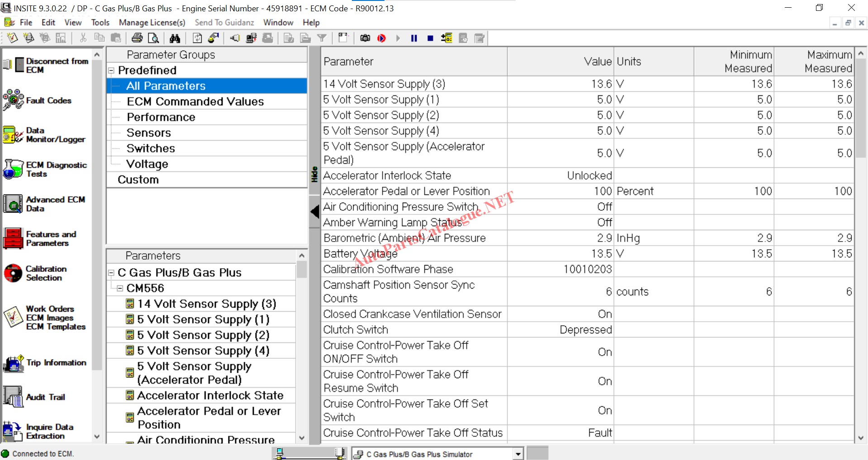Stop monitoring with the stop button

(430, 38)
